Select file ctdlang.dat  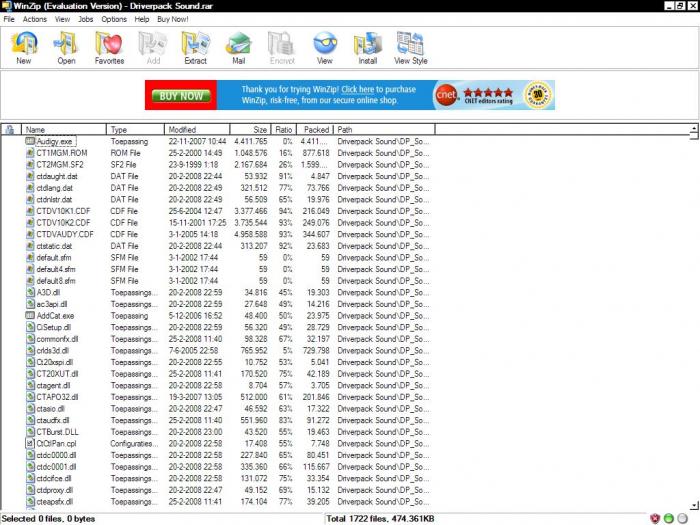coord(54,188)
